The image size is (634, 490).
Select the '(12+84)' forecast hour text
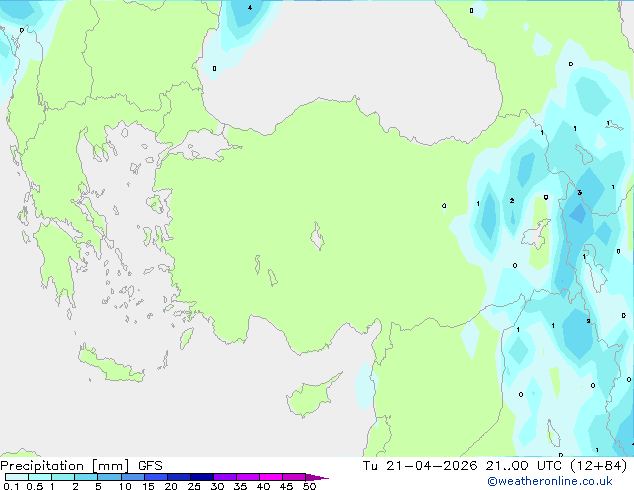coord(598,466)
